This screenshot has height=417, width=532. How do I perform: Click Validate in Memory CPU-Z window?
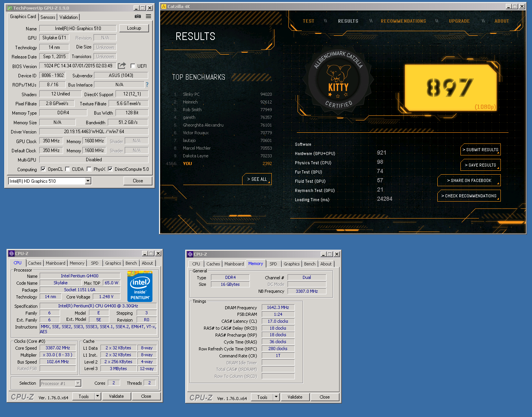point(295,397)
